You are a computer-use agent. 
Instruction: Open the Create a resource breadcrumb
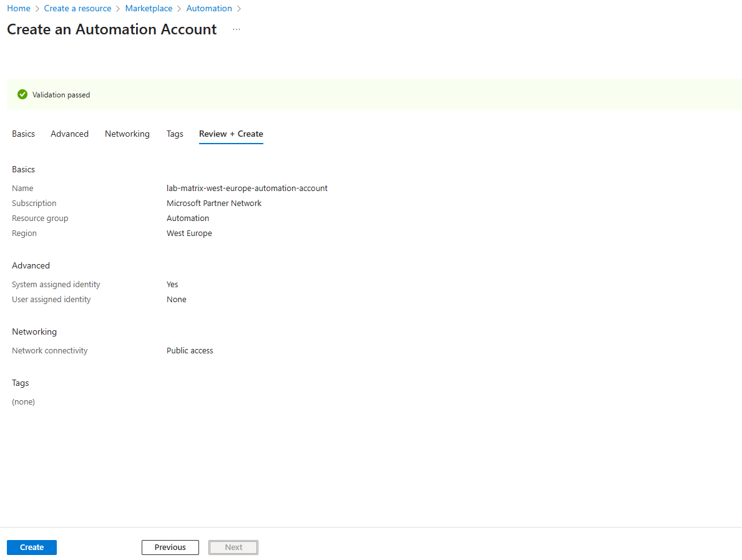tap(77, 9)
